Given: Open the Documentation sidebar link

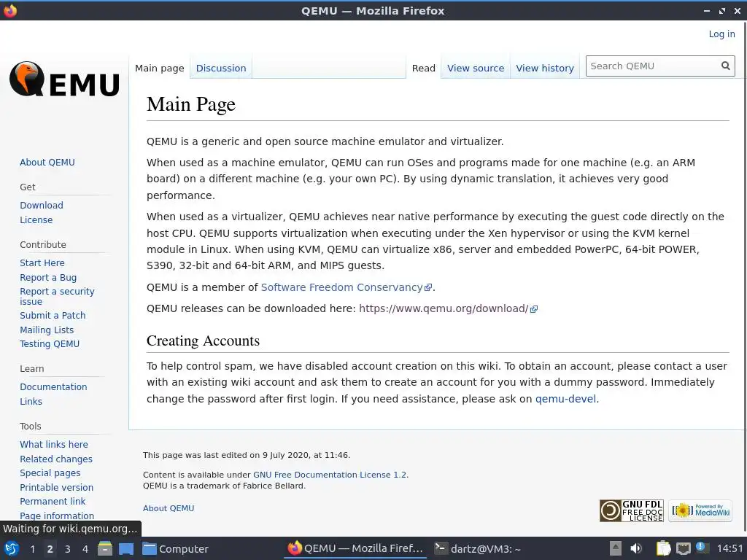Looking at the screenshot, I should (x=53, y=386).
